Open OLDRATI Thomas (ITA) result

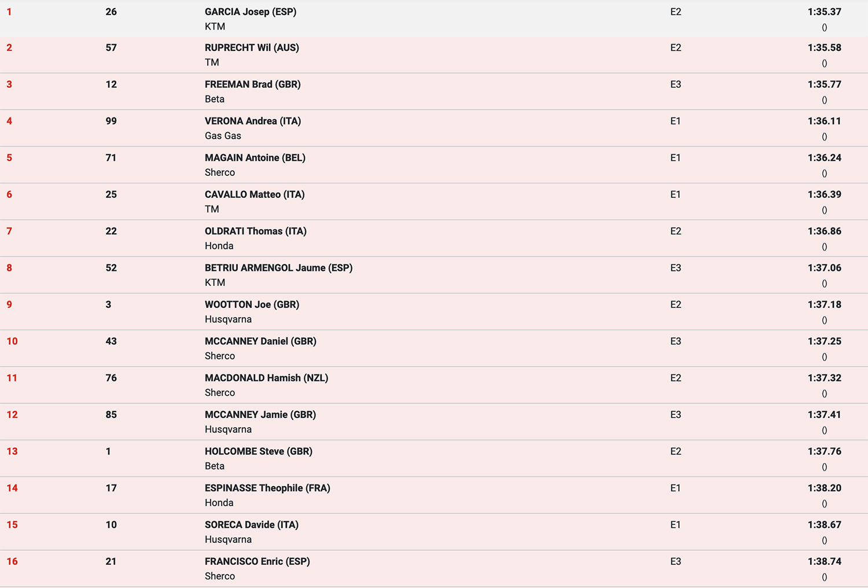click(255, 231)
